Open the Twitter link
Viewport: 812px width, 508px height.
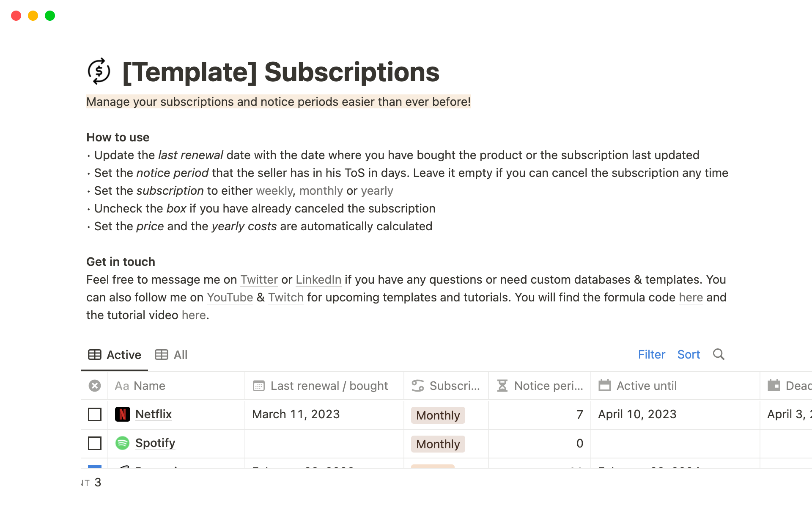(x=259, y=279)
